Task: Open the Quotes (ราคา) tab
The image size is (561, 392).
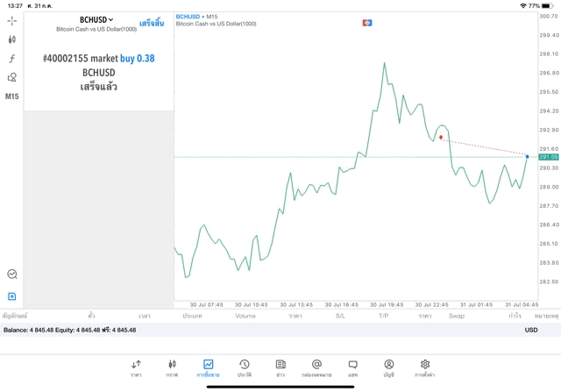Action: 136,367
